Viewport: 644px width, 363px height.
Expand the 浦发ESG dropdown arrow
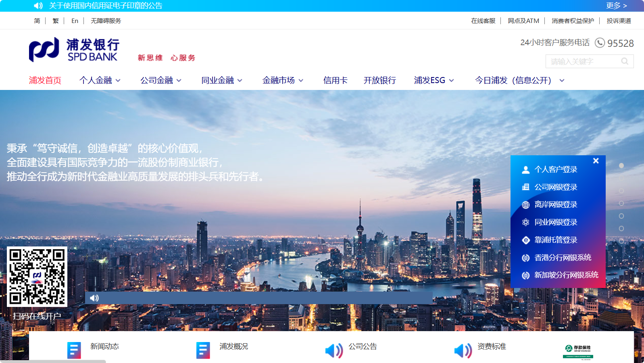(452, 81)
